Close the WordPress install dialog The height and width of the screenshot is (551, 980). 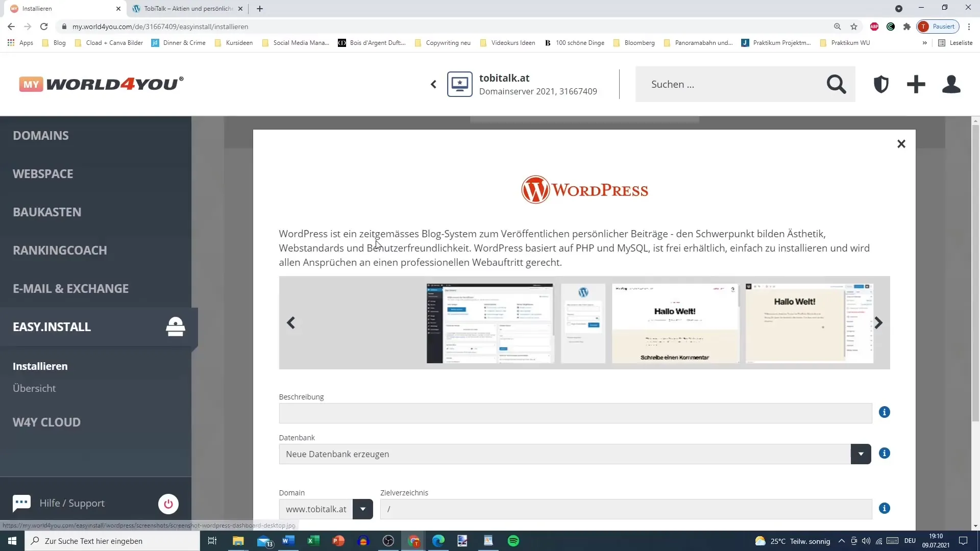pyautogui.click(x=901, y=144)
